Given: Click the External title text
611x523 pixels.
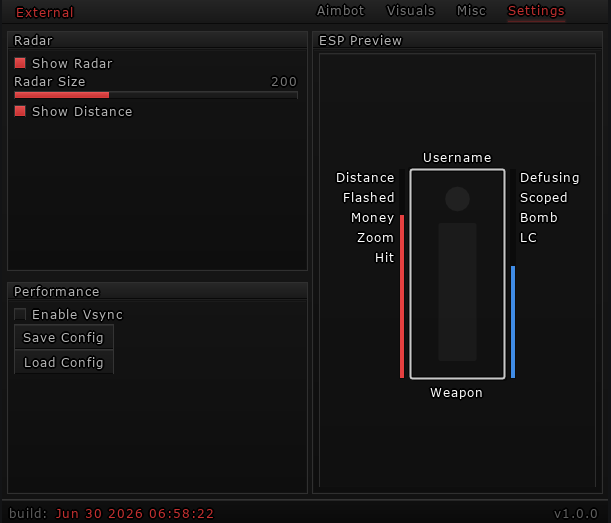Looking at the screenshot, I should tap(45, 12).
